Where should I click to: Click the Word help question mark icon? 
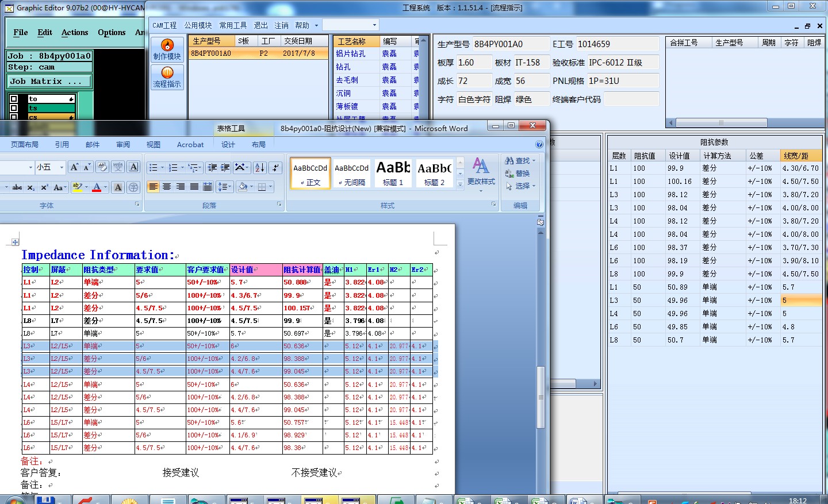click(x=539, y=144)
